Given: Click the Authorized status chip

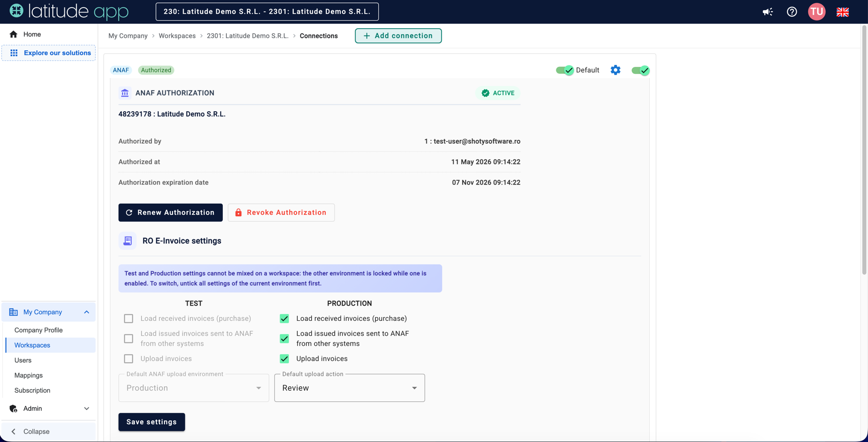Looking at the screenshot, I should click(x=156, y=70).
